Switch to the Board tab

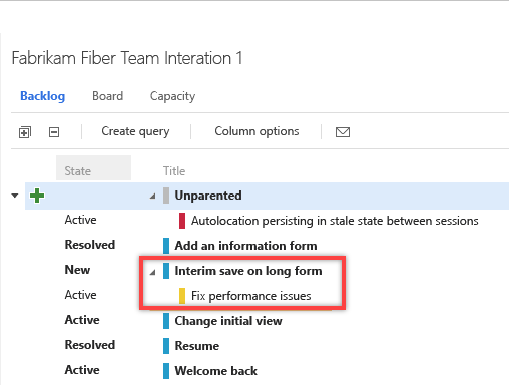click(107, 96)
